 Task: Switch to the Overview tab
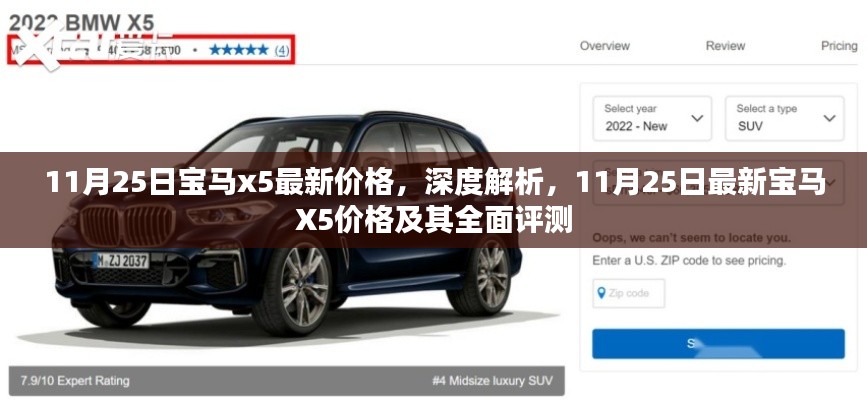tap(604, 46)
